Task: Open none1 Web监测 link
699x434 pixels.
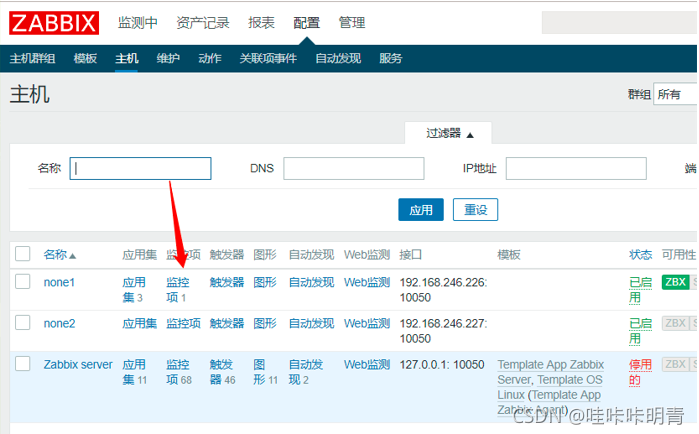Action: click(367, 282)
